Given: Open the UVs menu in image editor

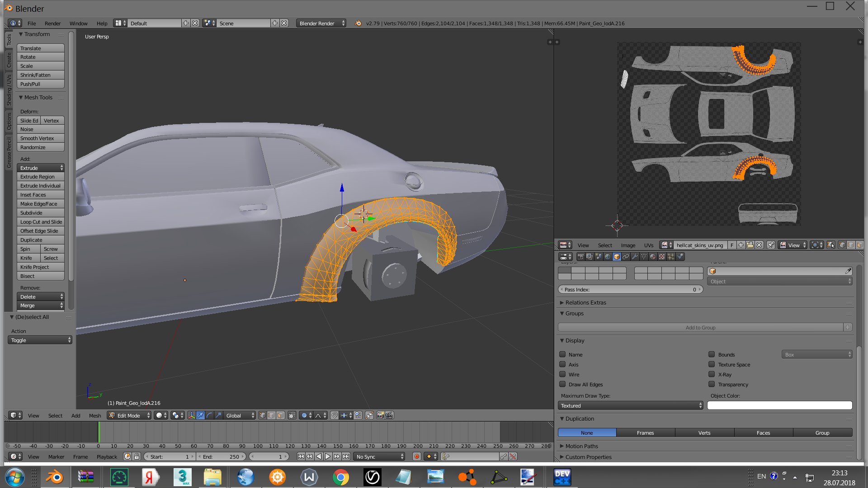Looking at the screenshot, I should 648,245.
